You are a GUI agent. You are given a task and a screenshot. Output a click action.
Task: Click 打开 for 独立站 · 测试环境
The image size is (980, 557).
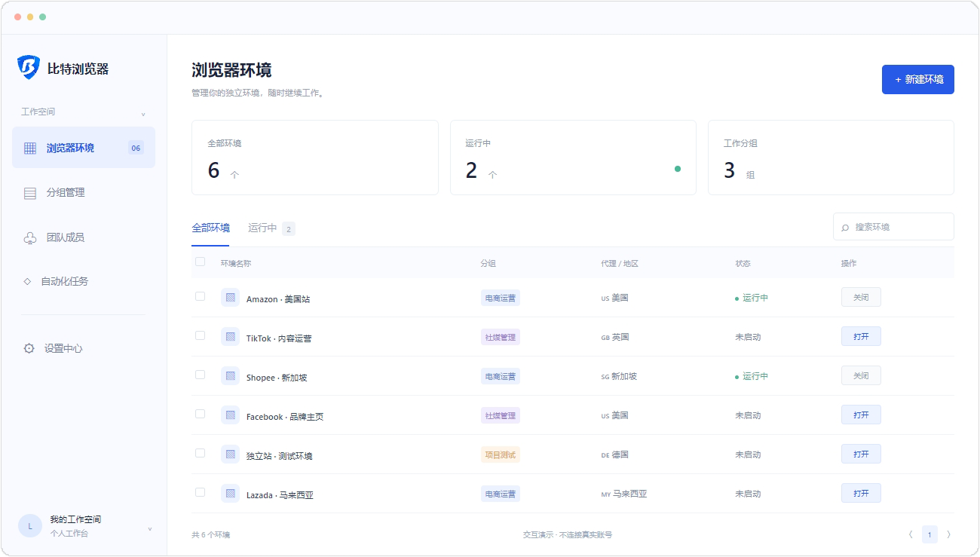[861, 454]
